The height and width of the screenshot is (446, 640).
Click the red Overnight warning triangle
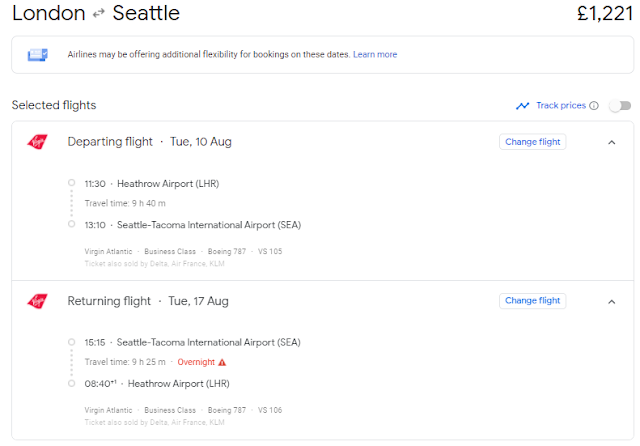[x=222, y=362]
